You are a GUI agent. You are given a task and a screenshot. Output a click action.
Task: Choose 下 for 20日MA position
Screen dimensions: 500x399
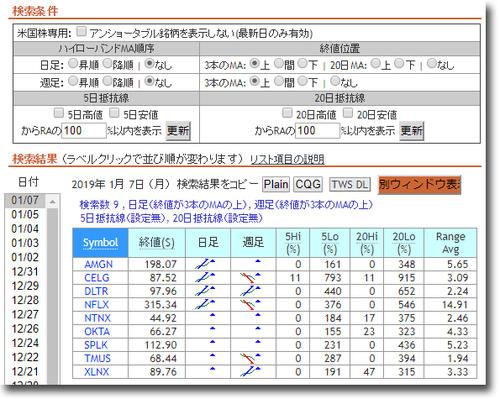(399, 63)
